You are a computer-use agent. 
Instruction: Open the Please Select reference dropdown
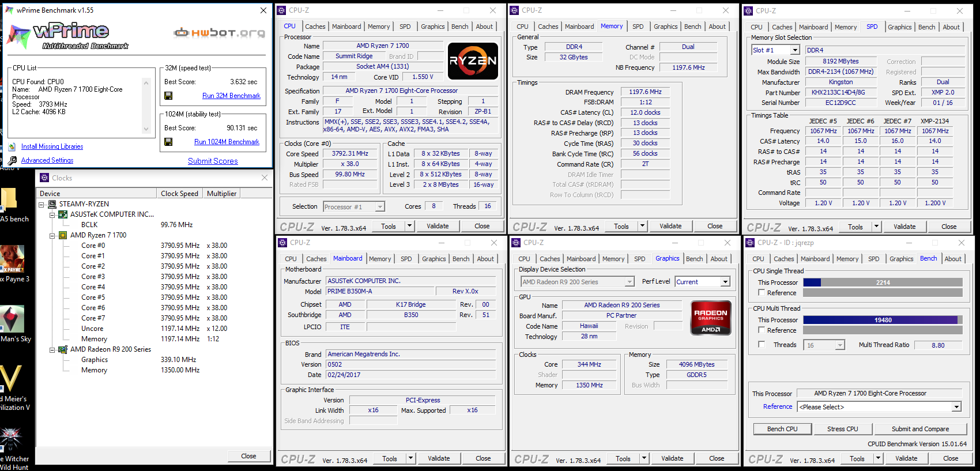tap(956, 407)
